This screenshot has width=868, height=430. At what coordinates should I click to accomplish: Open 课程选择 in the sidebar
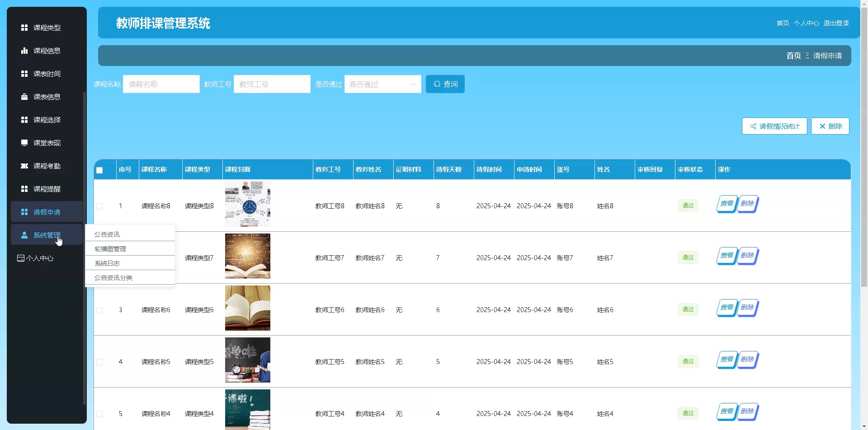47,120
